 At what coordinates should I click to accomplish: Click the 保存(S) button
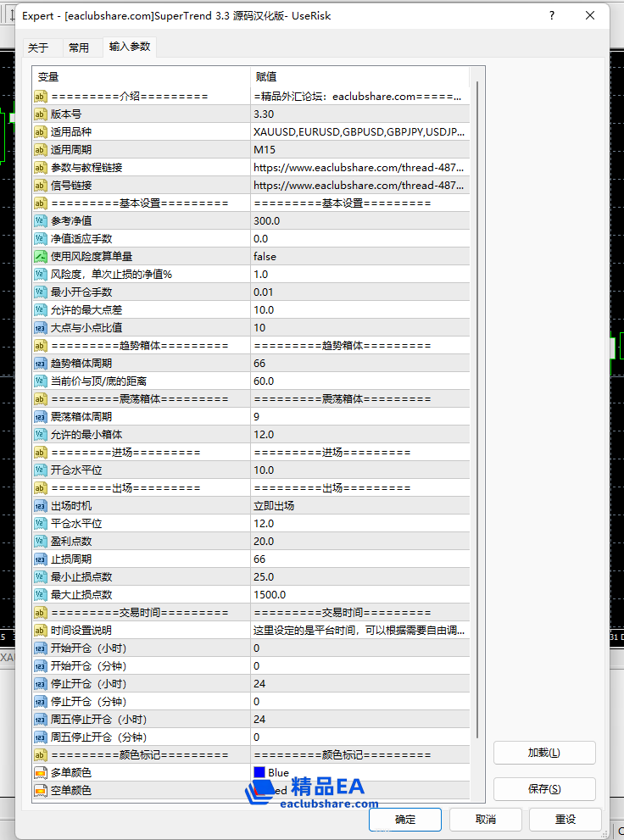pos(544,789)
